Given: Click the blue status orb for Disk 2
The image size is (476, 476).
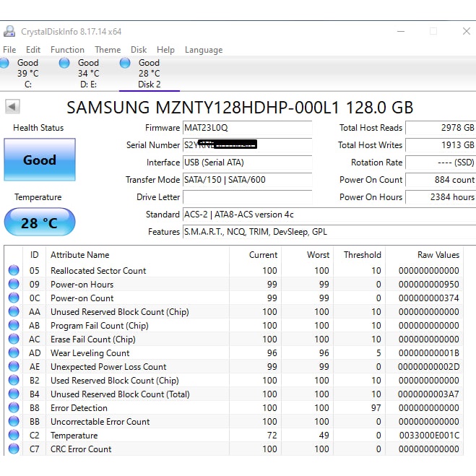Looking at the screenshot, I should click(125, 63).
